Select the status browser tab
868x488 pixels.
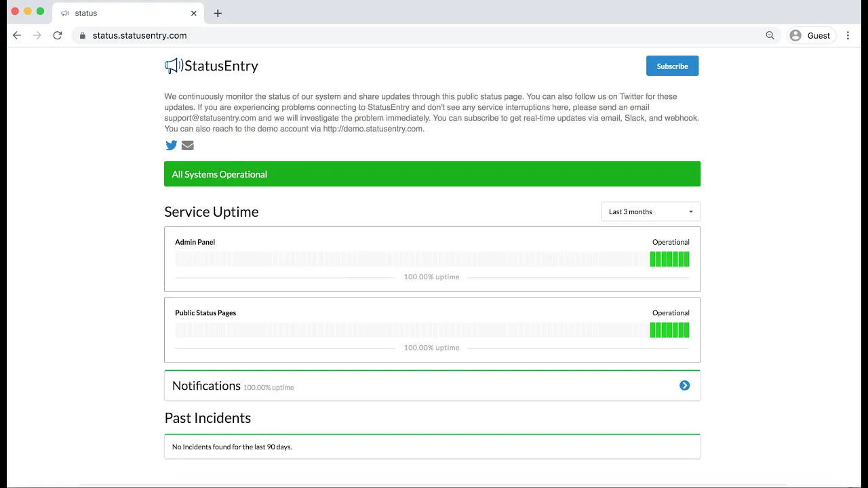(122, 13)
